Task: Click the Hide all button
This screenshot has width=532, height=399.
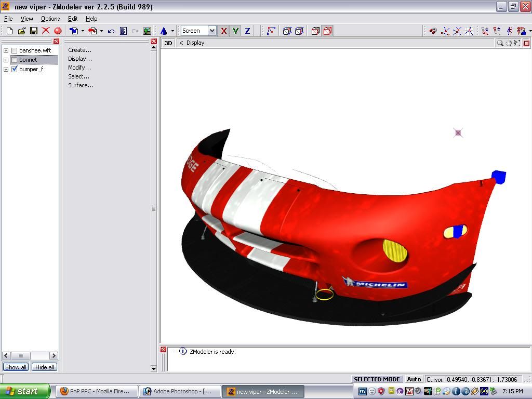Action: pyautogui.click(x=44, y=367)
